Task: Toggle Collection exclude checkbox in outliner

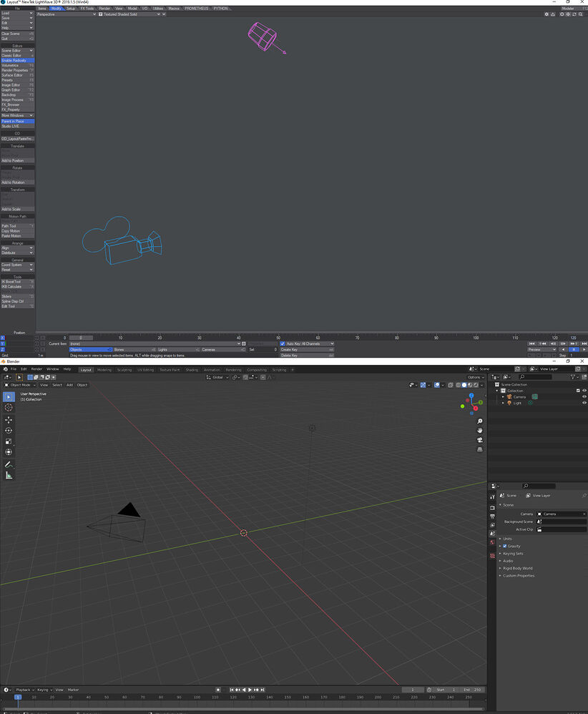Action: click(578, 391)
